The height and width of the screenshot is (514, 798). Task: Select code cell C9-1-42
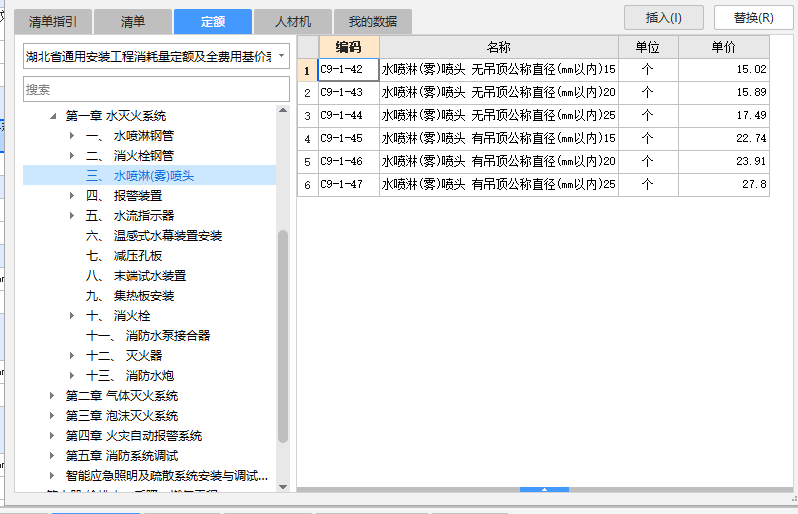tap(349, 70)
